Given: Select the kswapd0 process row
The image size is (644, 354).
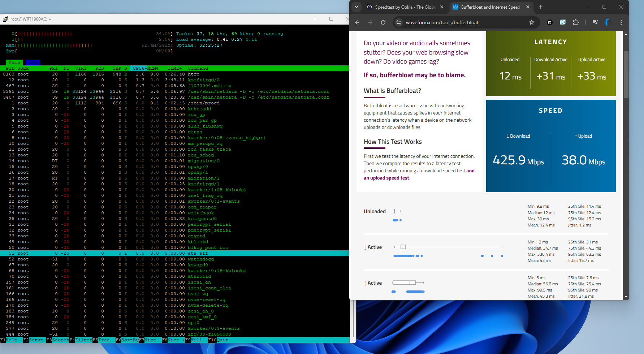Looking at the screenshot, I should click(x=174, y=265).
